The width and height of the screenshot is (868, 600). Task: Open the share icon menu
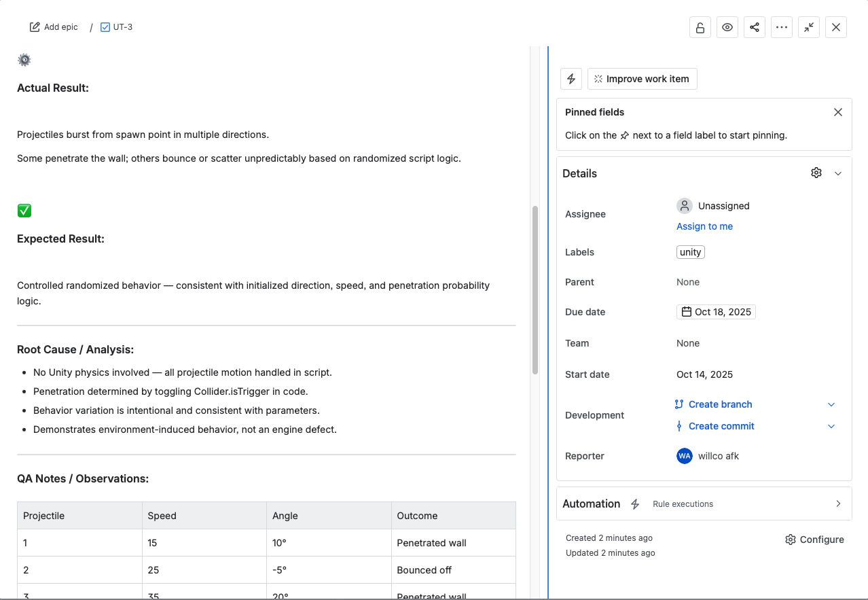[x=755, y=27]
